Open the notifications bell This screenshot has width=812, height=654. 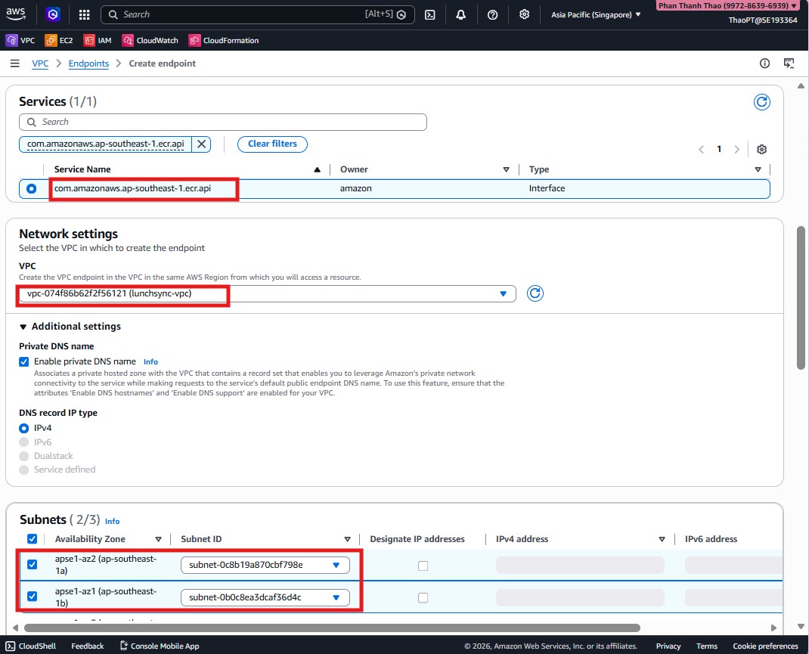pos(460,14)
